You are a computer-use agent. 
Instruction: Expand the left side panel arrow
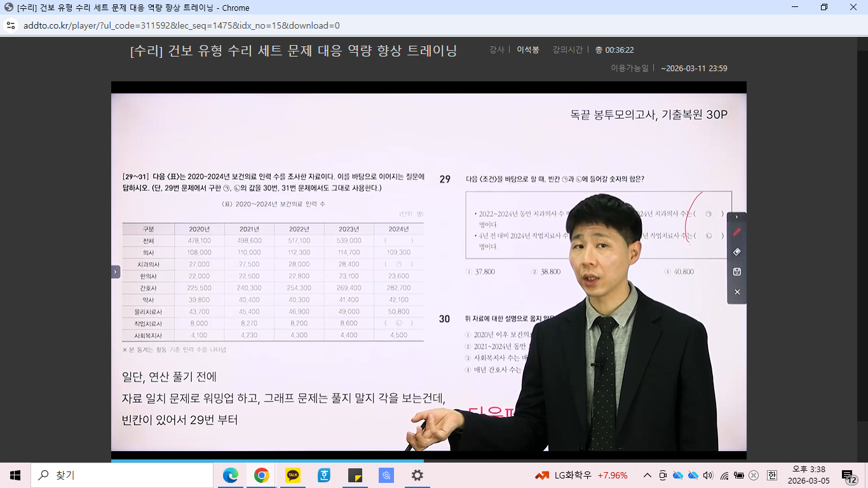116,272
